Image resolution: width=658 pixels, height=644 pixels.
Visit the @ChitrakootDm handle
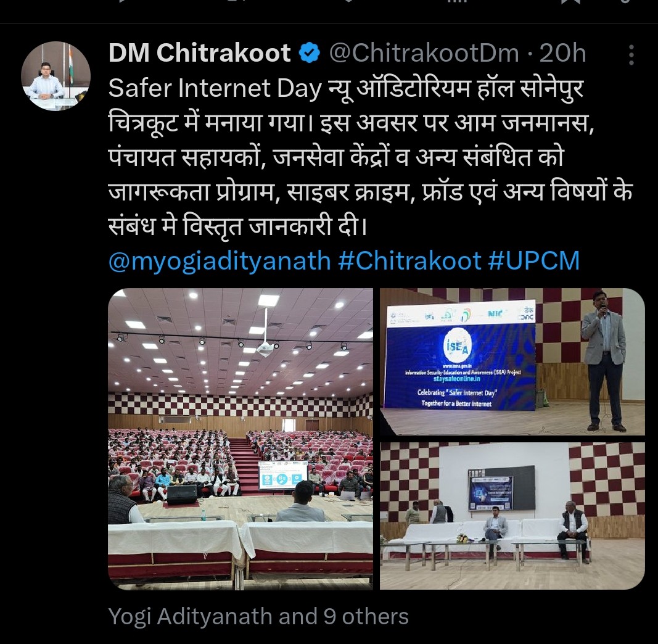(x=424, y=53)
